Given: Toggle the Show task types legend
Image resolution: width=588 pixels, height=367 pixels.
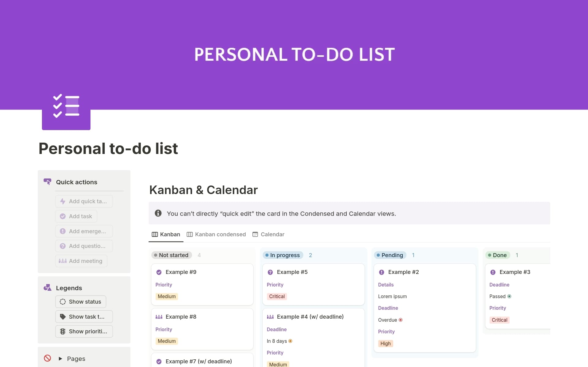Looking at the screenshot, I should pos(84,316).
